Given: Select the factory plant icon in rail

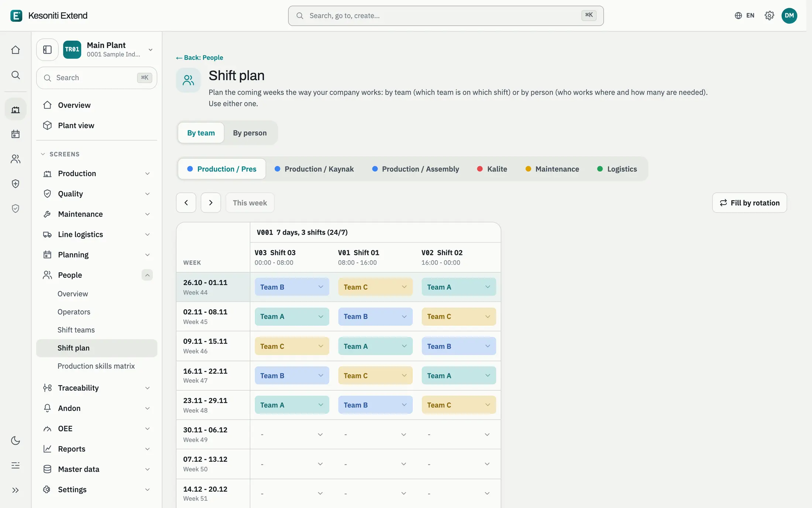Looking at the screenshot, I should pyautogui.click(x=16, y=110).
